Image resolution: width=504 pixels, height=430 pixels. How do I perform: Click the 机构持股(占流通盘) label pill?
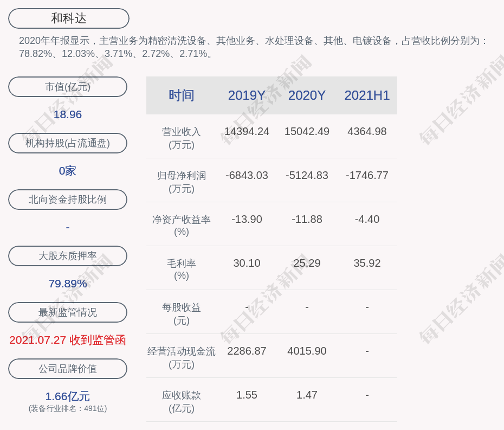coord(68,143)
